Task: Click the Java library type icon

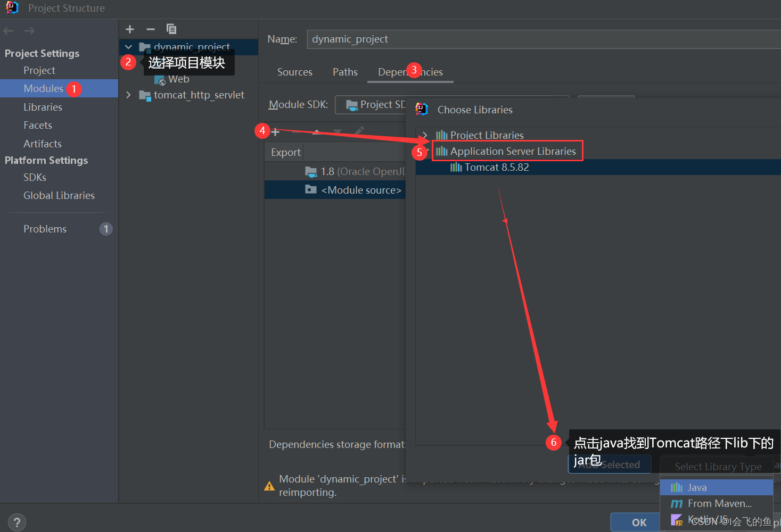Action: 677,487
